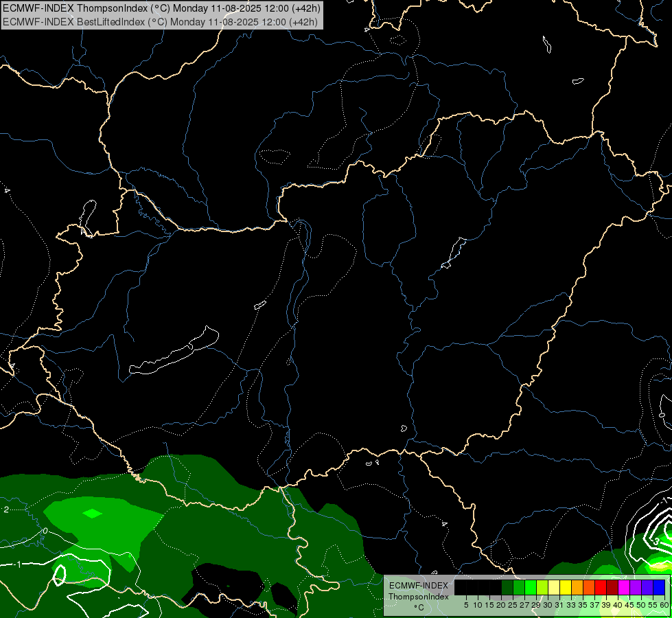The image size is (672, 618).
Task: Click the BestLiftedIndex title line at top
Action: 160,21
